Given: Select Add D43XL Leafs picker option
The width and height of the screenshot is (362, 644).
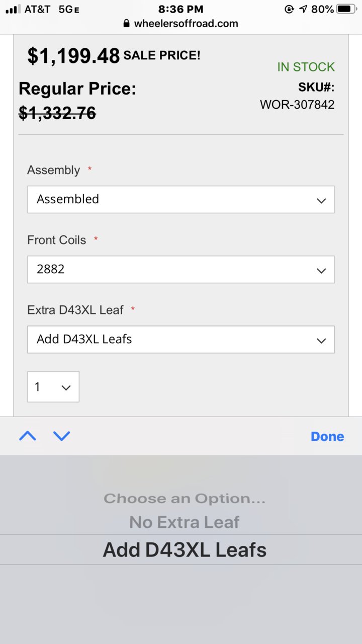Looking at the screenshot, I should coord(185,549).
